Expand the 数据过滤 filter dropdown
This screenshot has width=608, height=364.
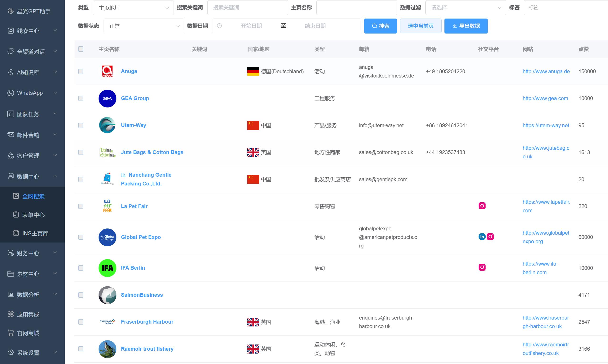coord(465,8)
